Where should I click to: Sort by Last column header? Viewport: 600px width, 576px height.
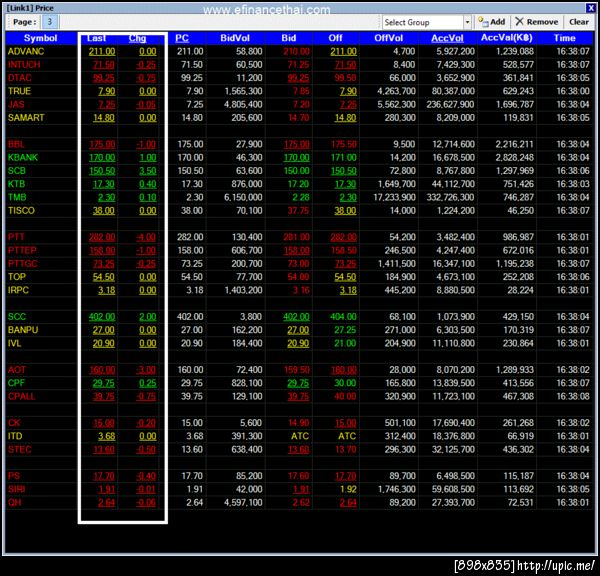click(x=96, y=38)
